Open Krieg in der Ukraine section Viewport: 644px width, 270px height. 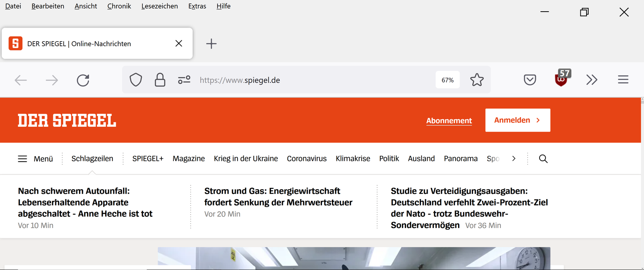click(246, 159)
